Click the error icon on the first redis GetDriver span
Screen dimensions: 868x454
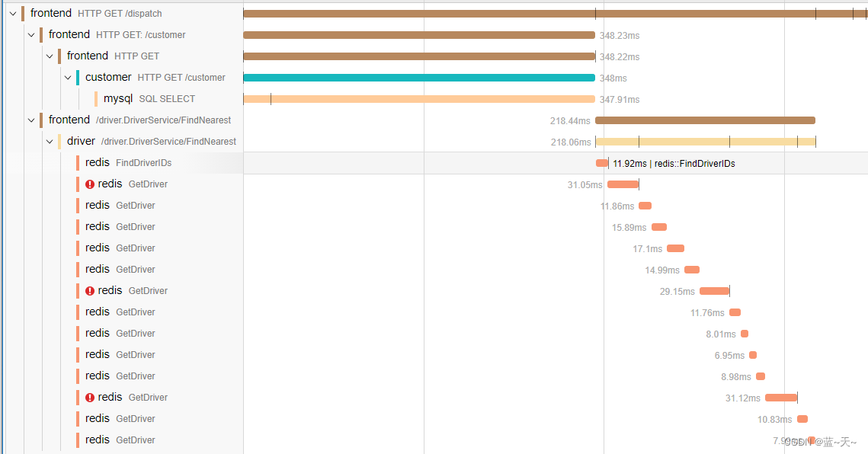coord(89,184)
